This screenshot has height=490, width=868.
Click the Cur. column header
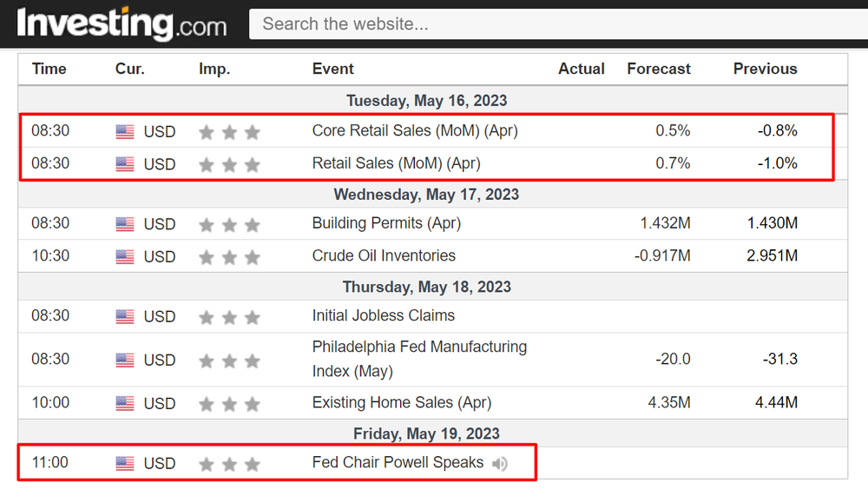(x=130, y=69)
